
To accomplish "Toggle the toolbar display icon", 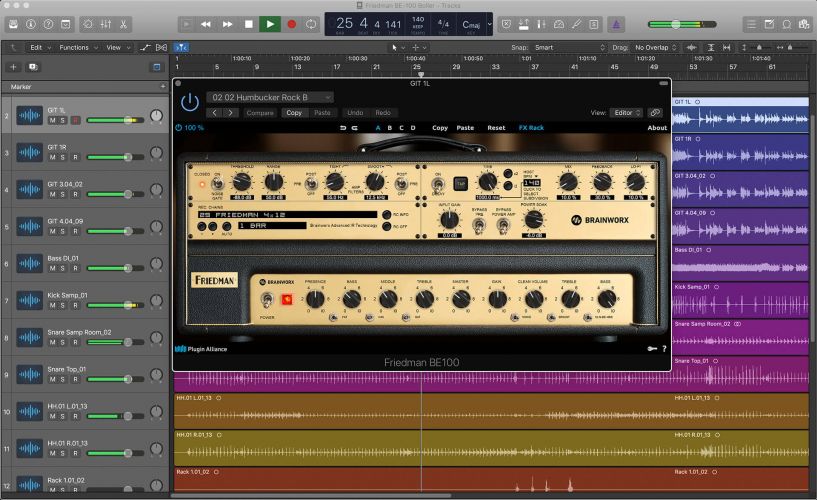I will (66, 24).
